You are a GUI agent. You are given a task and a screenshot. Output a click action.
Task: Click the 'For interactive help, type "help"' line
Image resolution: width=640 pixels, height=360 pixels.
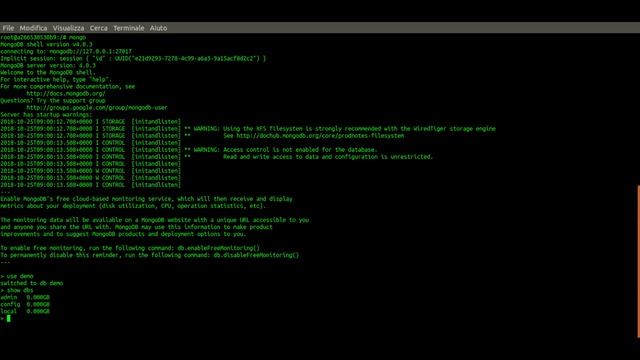[x=56, y=80]
